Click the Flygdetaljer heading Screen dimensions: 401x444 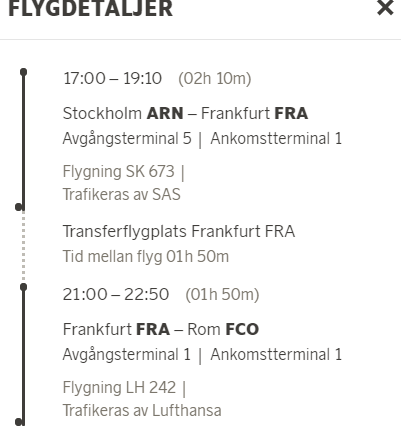[x=90, y=8]
